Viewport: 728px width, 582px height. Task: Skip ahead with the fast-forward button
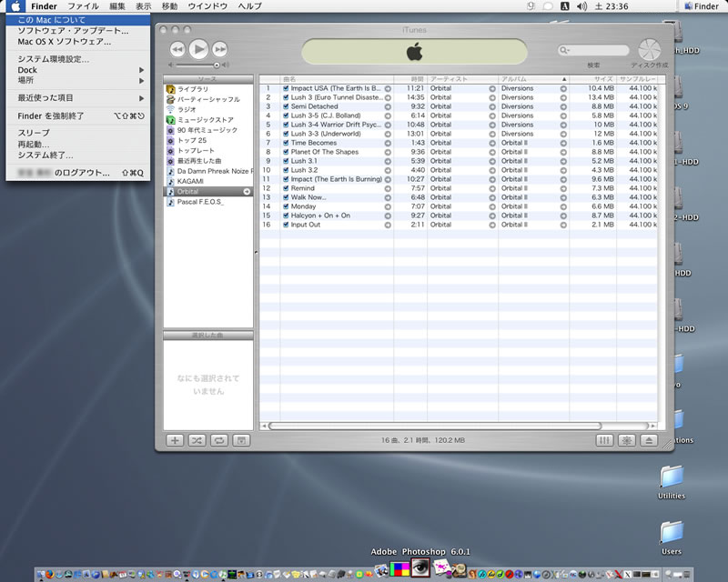point(220,49)
